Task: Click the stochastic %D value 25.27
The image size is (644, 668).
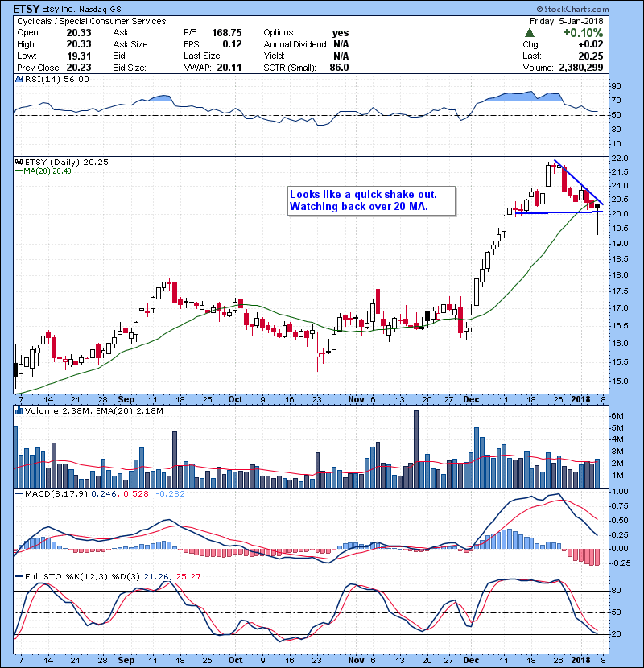Action: coord(188,576)
